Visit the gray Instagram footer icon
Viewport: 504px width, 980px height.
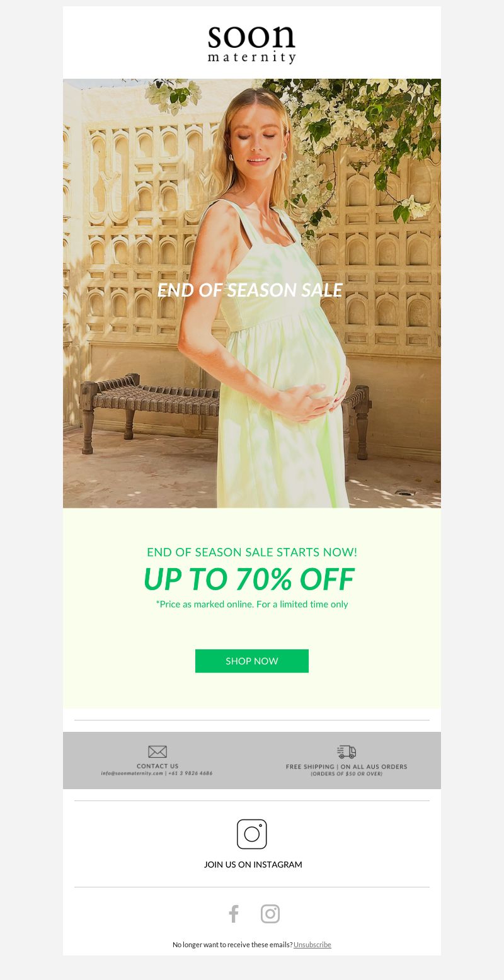tap(270, 914)
